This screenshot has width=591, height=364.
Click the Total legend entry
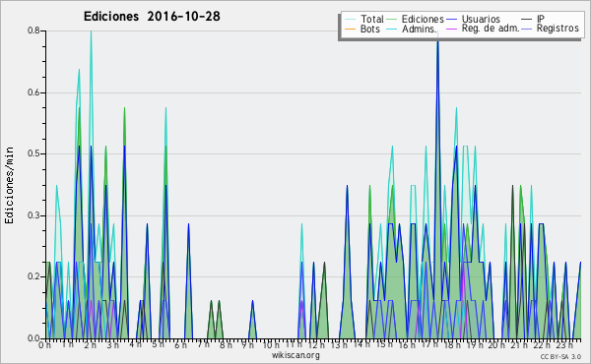coord(364,19)
